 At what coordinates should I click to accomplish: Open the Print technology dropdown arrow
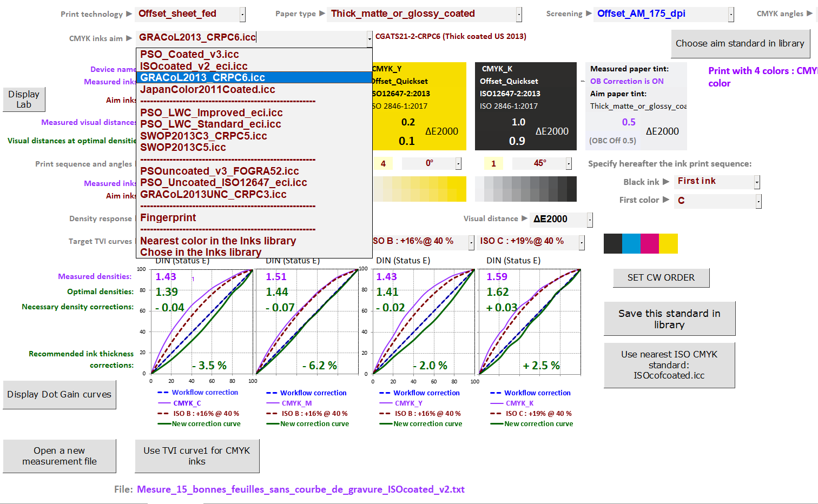(x=242, y=15)
